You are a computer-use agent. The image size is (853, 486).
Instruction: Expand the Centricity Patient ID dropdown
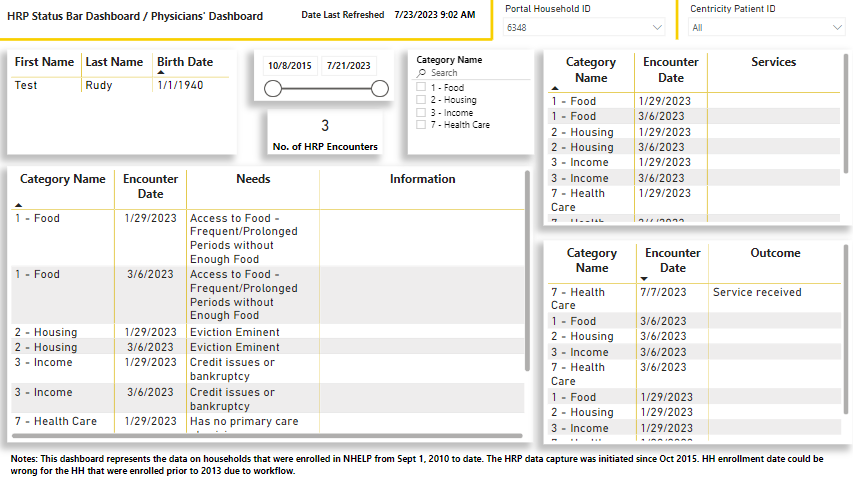(836, 28)
